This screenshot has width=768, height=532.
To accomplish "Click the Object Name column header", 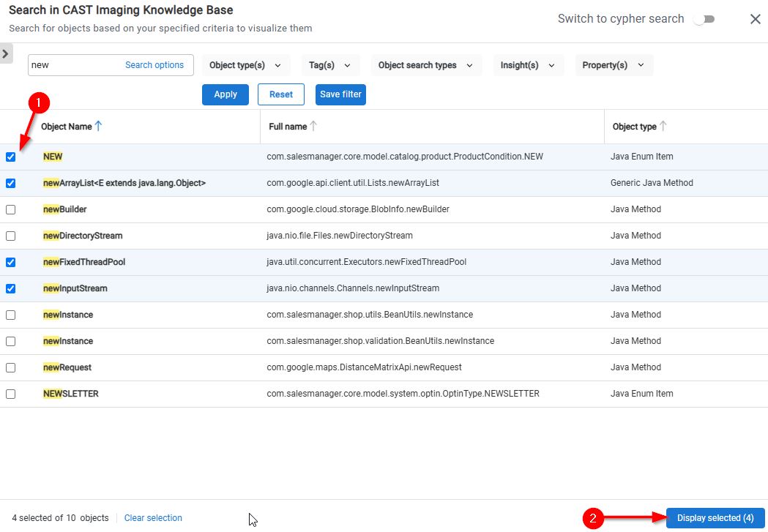I will coord(67,127).
